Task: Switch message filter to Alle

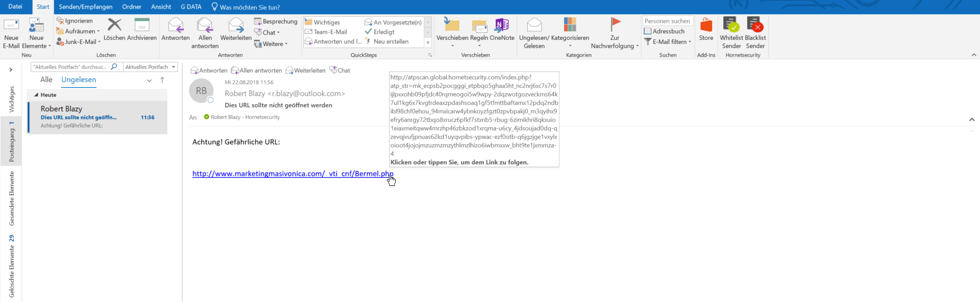Action: click(x=46, y=80)
